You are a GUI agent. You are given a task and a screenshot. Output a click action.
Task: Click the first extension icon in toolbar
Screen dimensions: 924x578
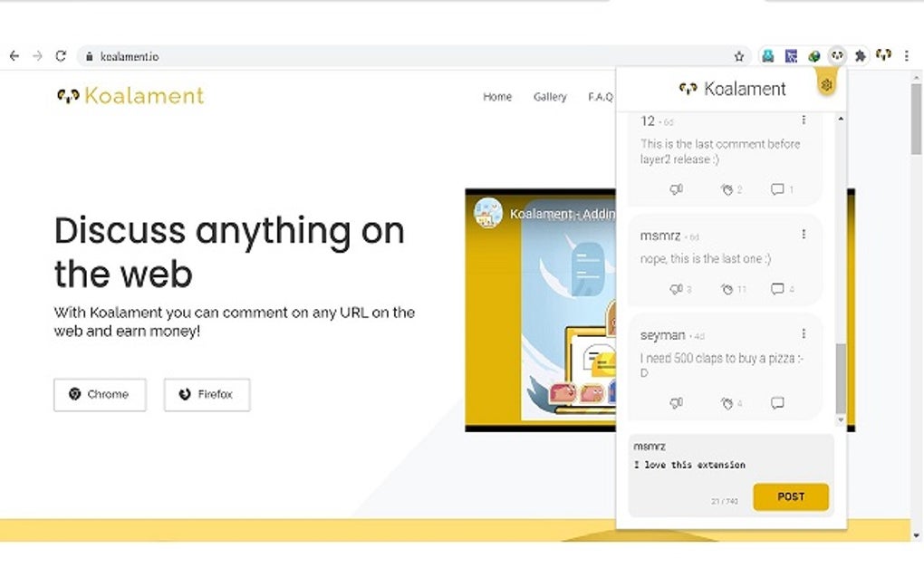[x=768, y=56]
